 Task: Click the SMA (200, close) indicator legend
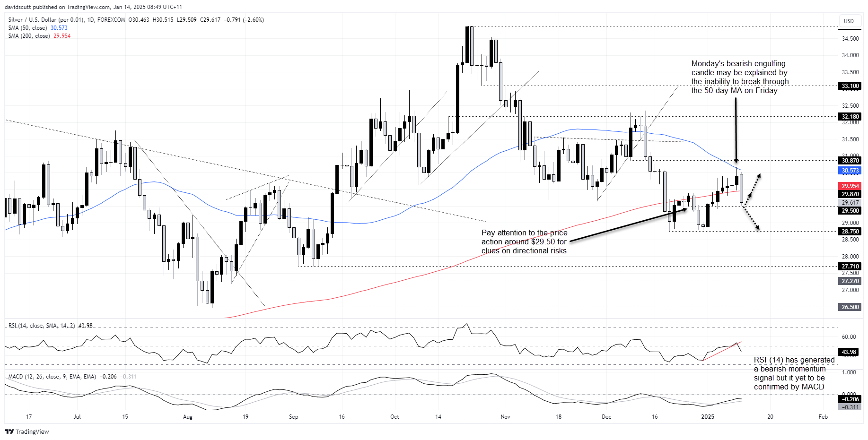point(39,36)
